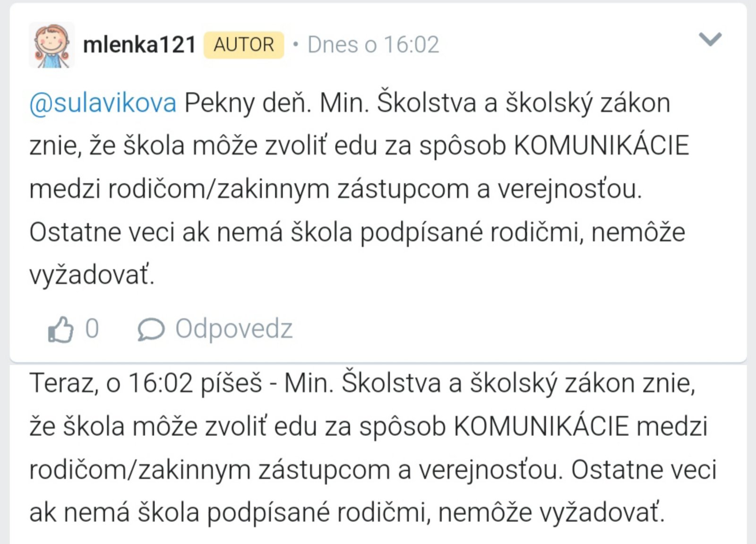Click 'Pekny deň.' greeting in the comment
The width and height of the screenshot is (756, 544).
point(248,102)
